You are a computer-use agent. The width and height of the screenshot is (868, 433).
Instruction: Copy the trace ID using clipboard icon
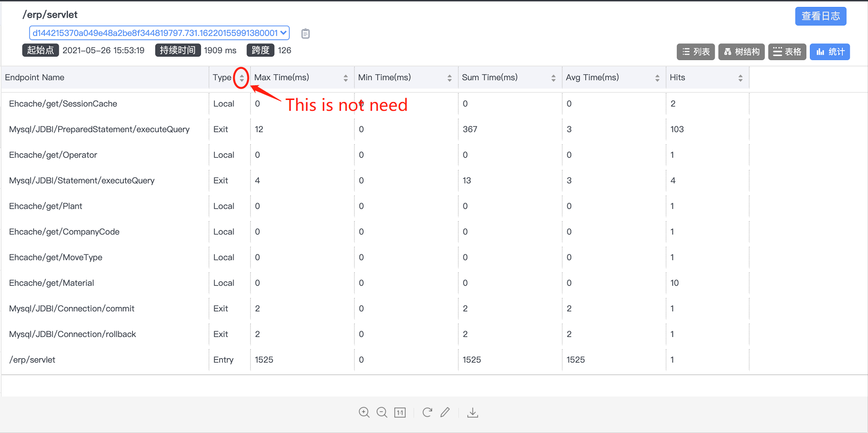[306, 33]
